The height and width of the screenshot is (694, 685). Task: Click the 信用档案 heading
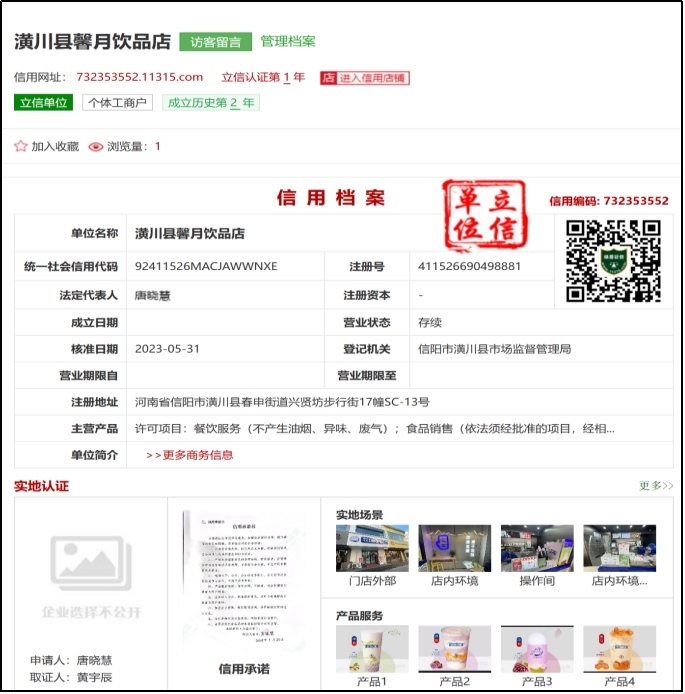[331, 197]
